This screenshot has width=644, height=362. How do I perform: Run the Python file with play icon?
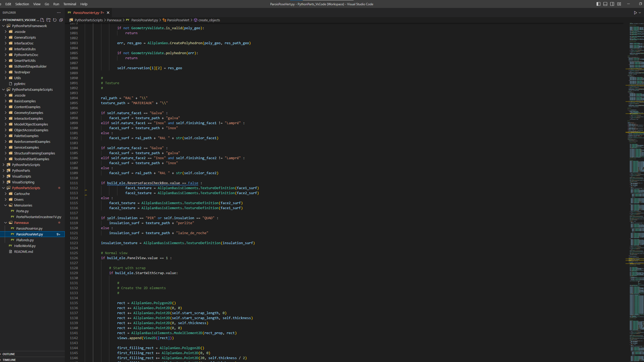tap(635, 13)
